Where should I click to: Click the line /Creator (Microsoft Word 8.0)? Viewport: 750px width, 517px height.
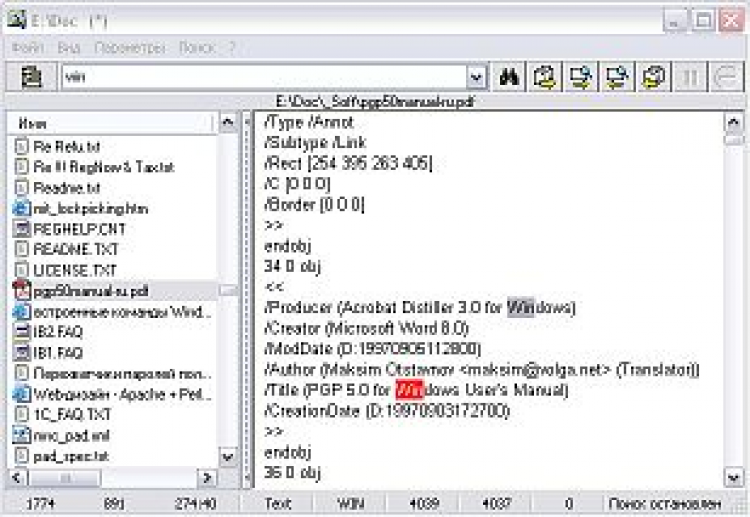[366, 328]
